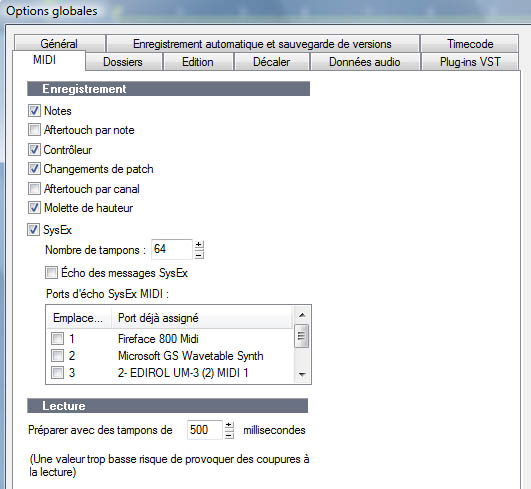Check port 1 Fireface 800 Midi
The height and width of the screenshot is (489, 531).
57,338
